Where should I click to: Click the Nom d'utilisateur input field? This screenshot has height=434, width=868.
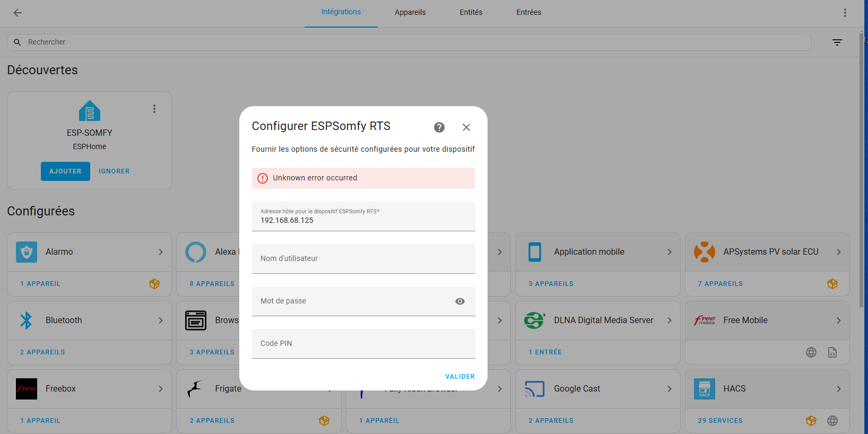[363, 259]
